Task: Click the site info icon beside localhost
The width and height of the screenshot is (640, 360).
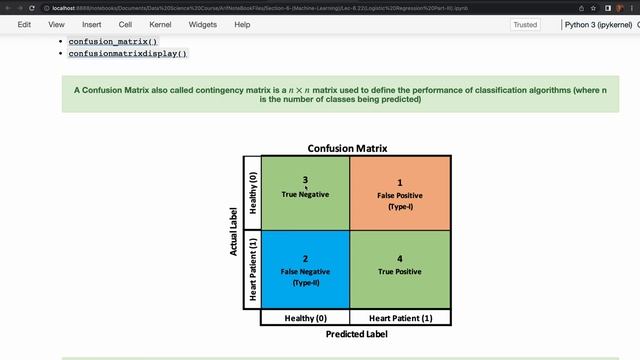Action: pos(47,8)
